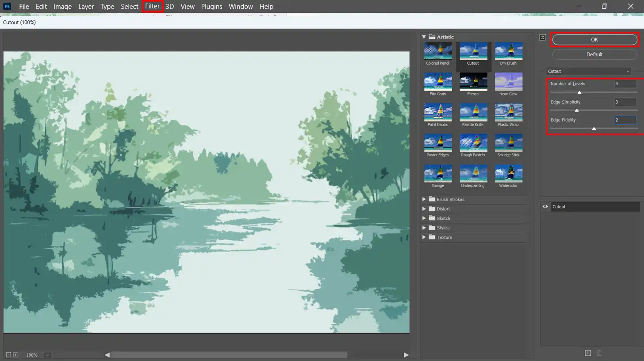
Task: Click the Default button
Action: click(x=594, y=54)
